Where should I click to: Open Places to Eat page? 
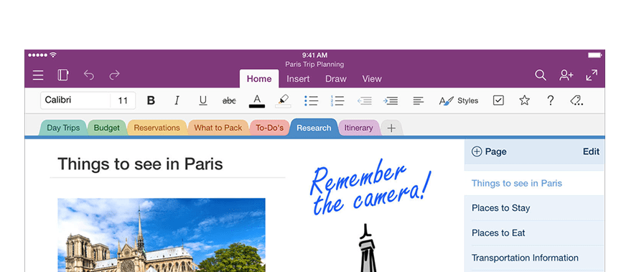tap(534, 233)
